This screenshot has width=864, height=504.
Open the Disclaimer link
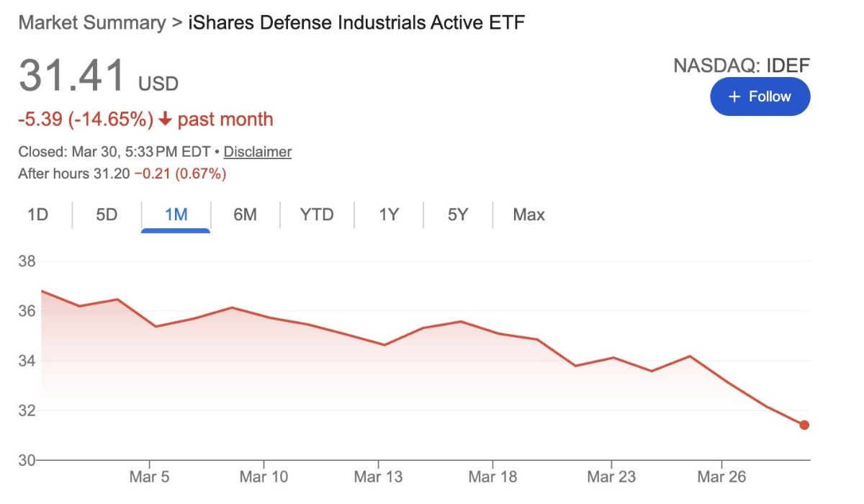coord(257,152)
